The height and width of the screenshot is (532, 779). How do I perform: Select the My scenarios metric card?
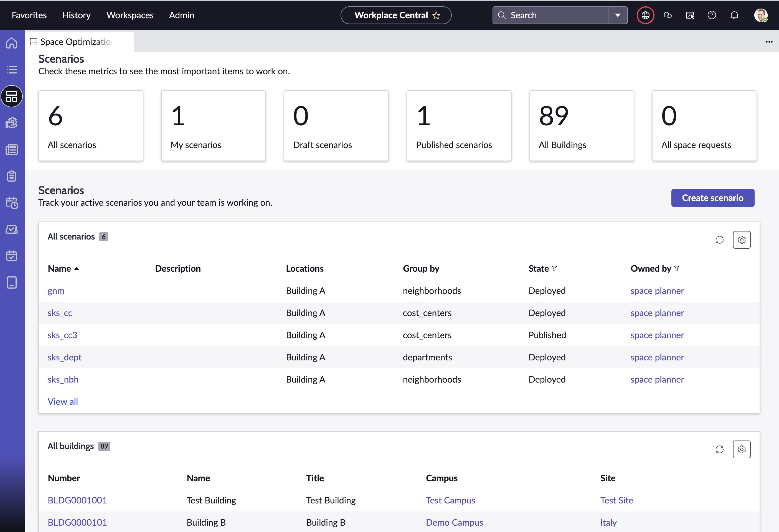click(x=213, y=125)
